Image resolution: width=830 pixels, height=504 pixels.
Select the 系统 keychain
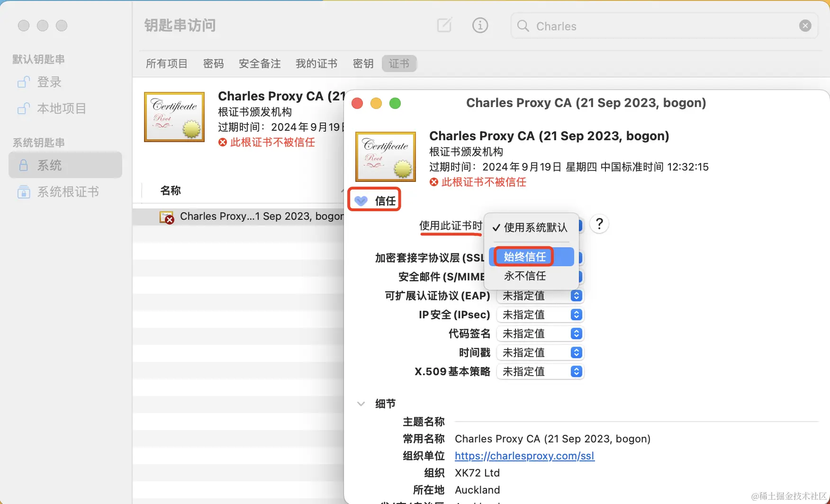(x=65, y=165)
